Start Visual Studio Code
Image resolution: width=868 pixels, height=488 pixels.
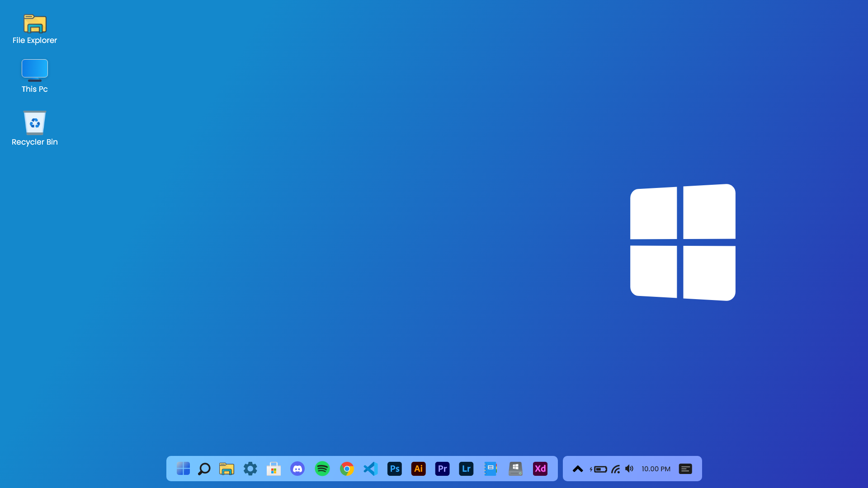tap(371, 469)
